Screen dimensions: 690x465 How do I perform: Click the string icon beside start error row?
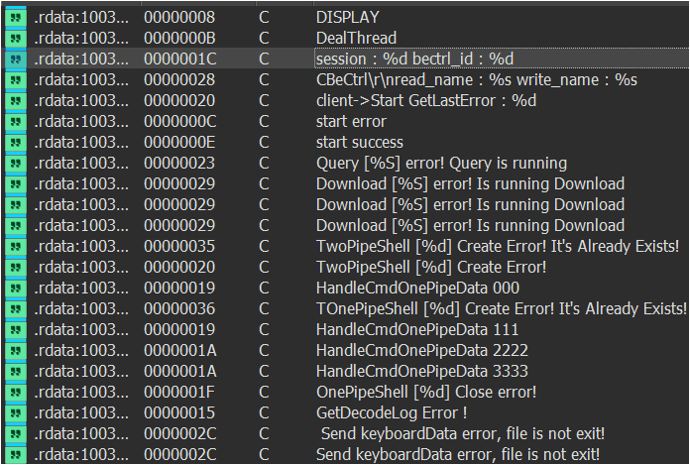pos(16,121)
